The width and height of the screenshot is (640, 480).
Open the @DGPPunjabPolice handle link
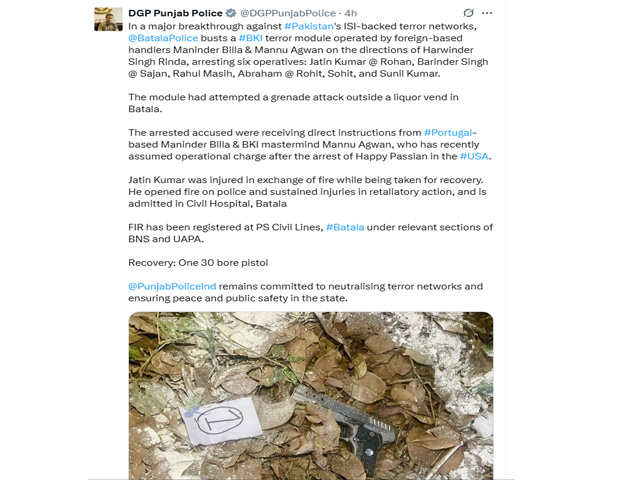click(x=288, y=13)
